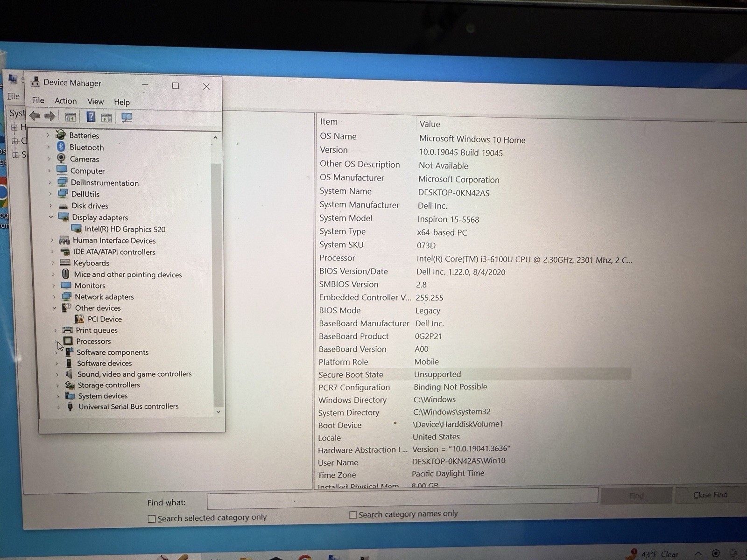Select the Print queues printer icon
This screenshot has width=747, height=560.
click(x=68, y=330)
